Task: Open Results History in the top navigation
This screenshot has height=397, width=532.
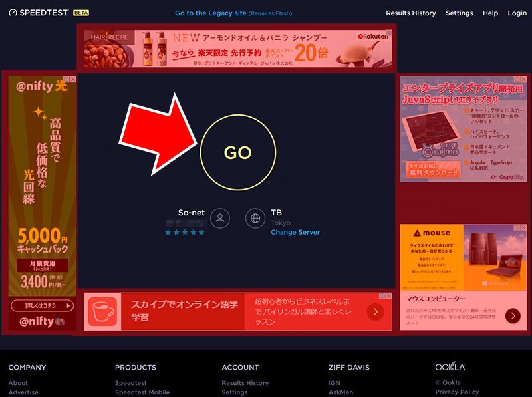Action: click(410, 13)
